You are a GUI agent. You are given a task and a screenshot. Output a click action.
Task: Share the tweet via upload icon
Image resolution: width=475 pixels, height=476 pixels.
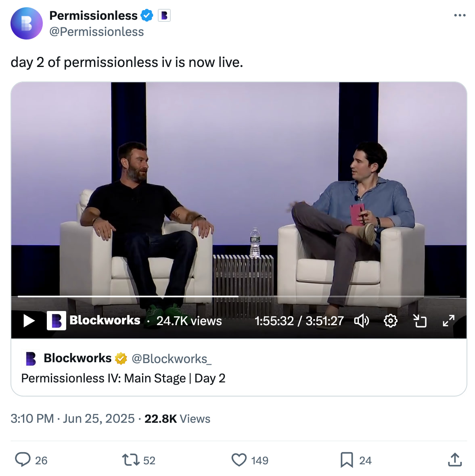455,460
